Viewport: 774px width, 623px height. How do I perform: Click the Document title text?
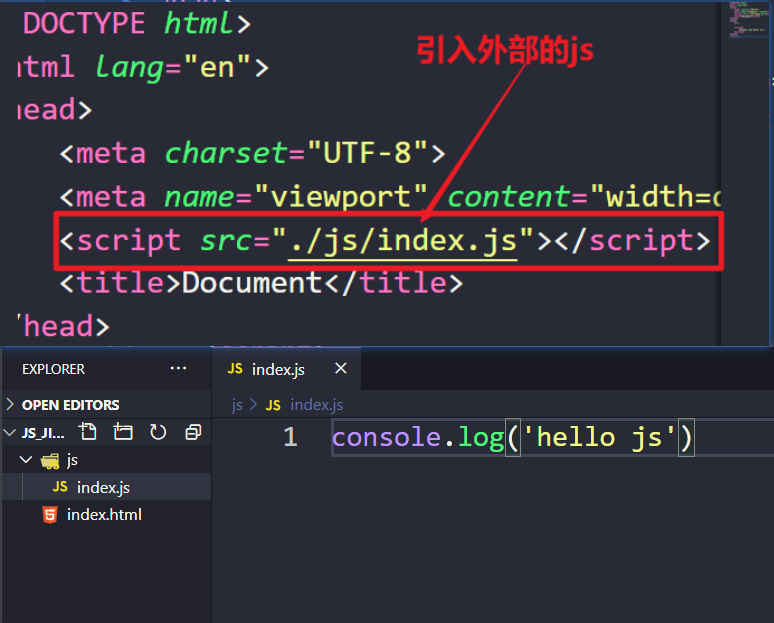(x=252, y=283)
